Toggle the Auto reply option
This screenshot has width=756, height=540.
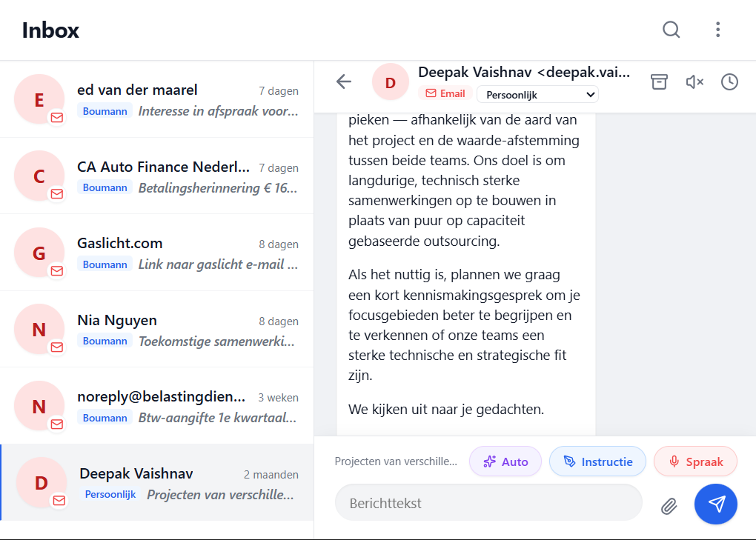click(505, 461)
